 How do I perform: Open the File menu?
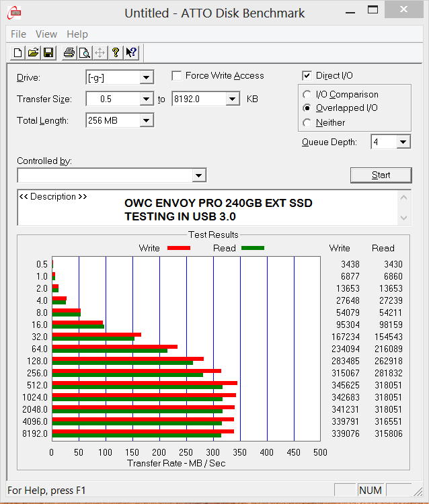(x=18, y=34)
